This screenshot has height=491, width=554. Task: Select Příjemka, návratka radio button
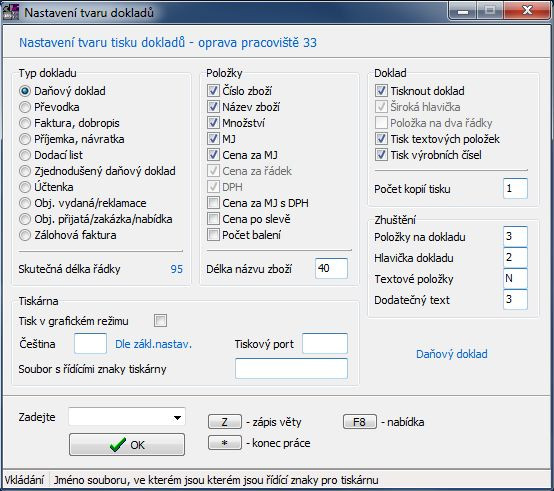(25, 139)
